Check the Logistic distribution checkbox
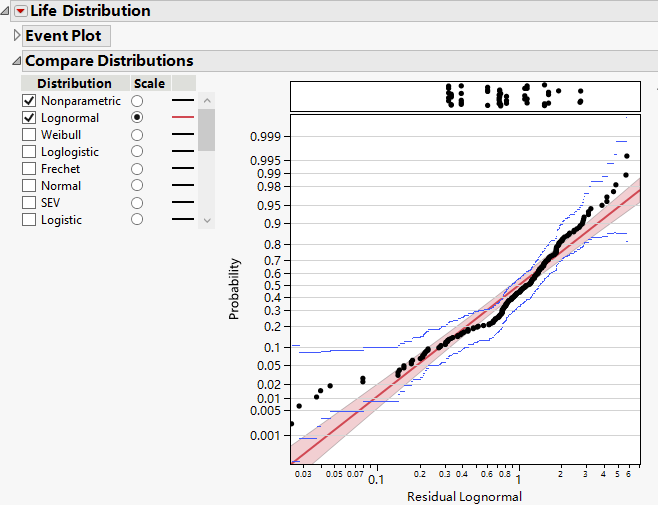Screen dimensions: 658x505 [x=29, y=220]
